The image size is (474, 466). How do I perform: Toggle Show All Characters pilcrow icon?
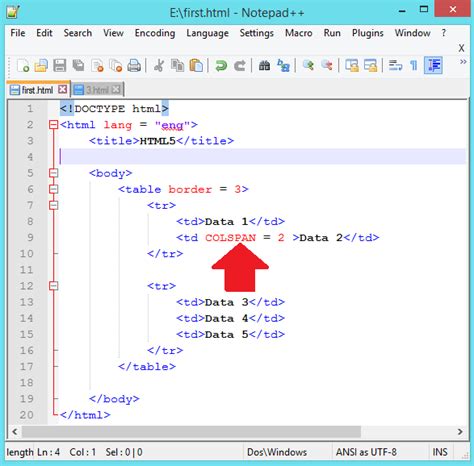(414, 65)
